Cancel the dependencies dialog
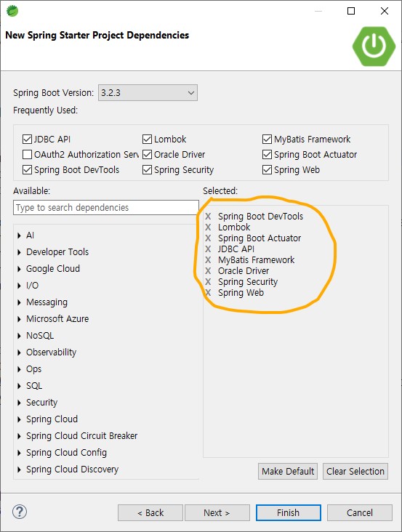 [x=360, y=512]
